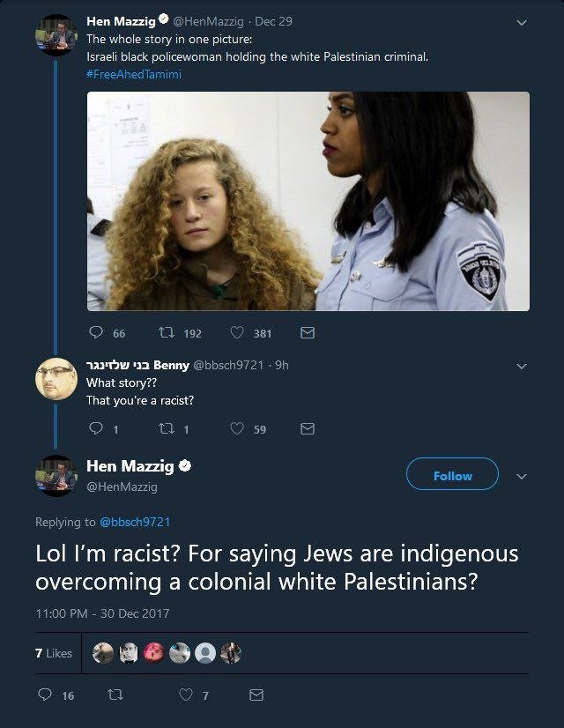Send first tweet via direct message

[x=308, y=333]
